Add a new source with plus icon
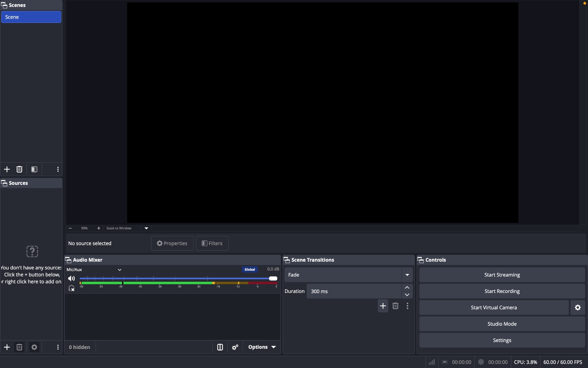This screenshot has width=588, height=368. pyautogui.click(x=7, y=347)
